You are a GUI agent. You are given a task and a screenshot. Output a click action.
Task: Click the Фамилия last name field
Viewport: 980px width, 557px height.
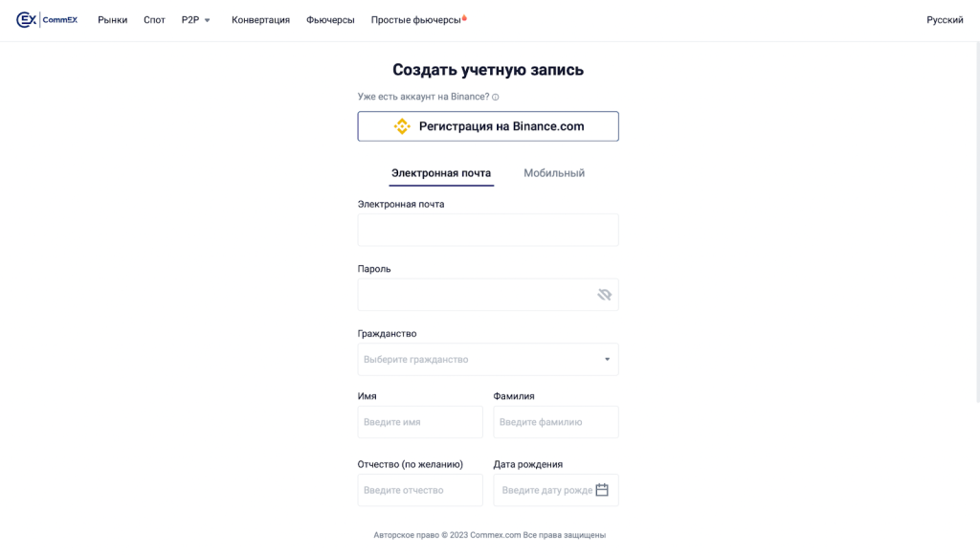pos(556,422)
